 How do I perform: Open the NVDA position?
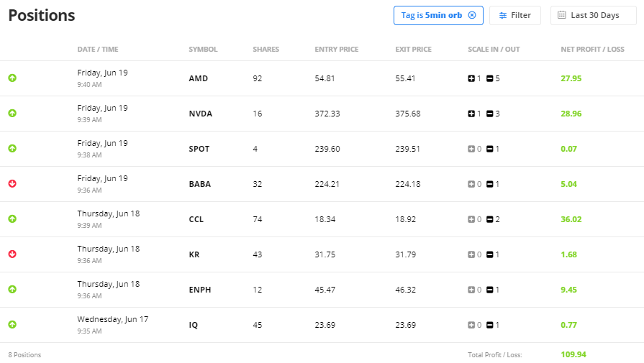click(x=322, y=114)
